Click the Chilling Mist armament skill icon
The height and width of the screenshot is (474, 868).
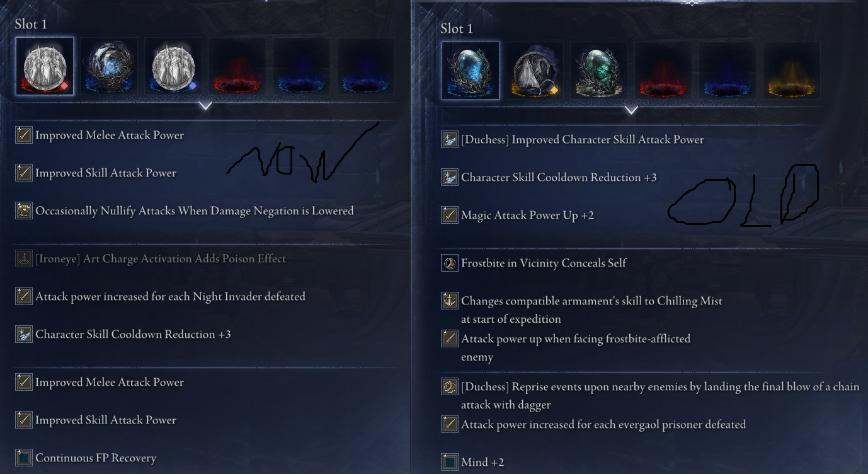(x=450, y=301)
